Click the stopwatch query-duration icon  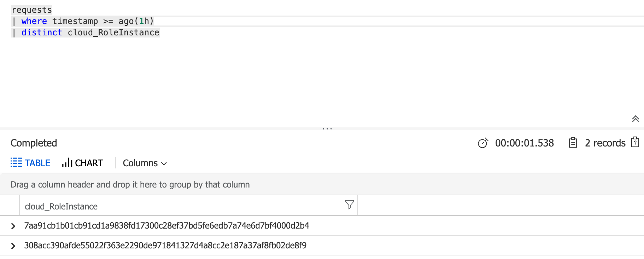483,143
